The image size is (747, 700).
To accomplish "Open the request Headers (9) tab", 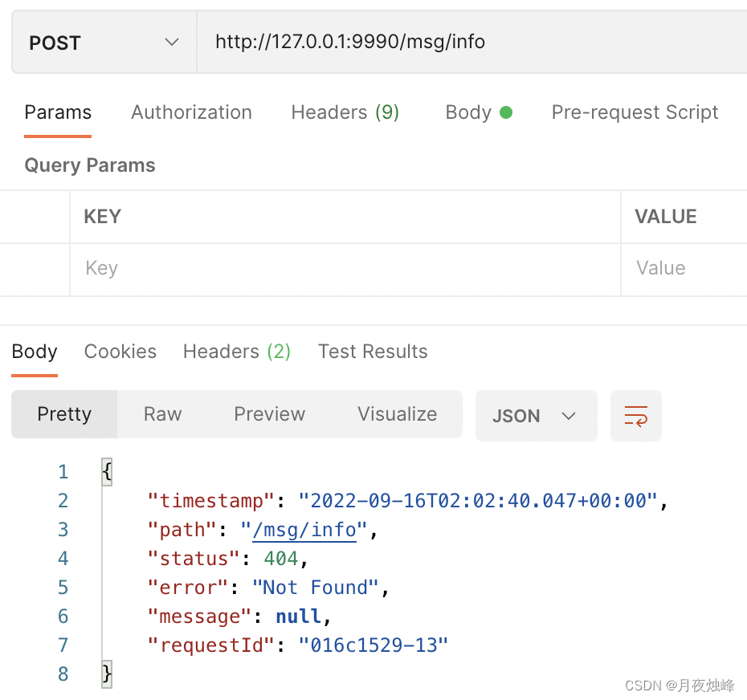I will (x=345, y=112).
